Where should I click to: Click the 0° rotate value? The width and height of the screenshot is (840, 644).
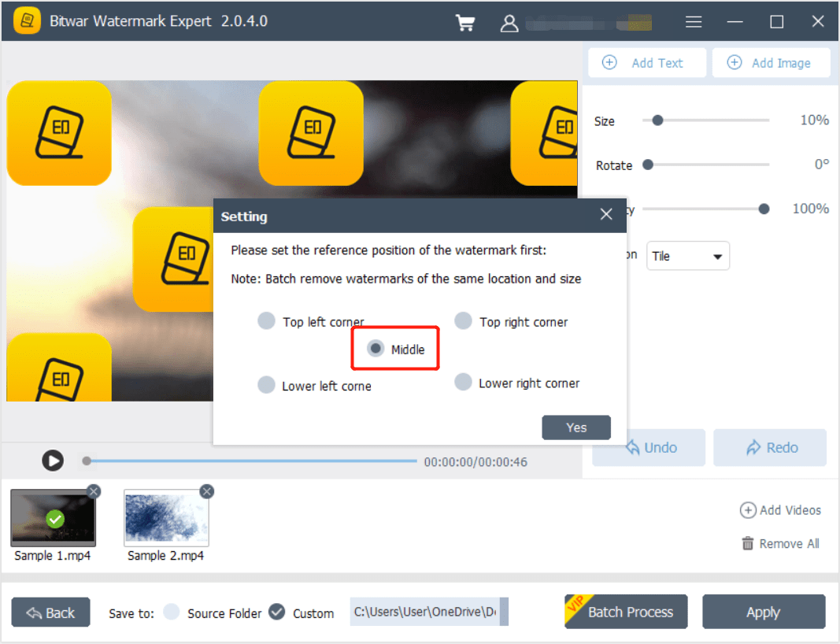(821, 164)
